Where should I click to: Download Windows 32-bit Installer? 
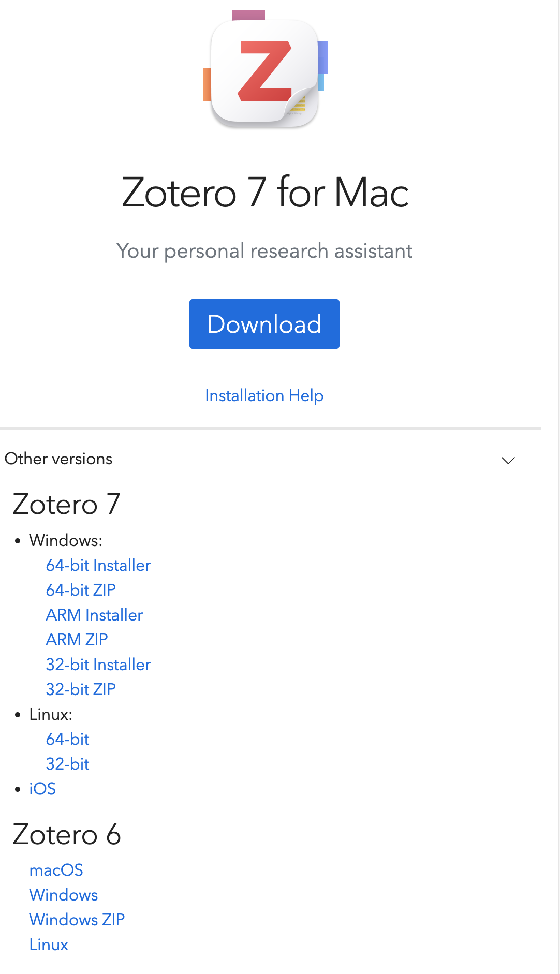pyautogui.click(x=98, y=665)
